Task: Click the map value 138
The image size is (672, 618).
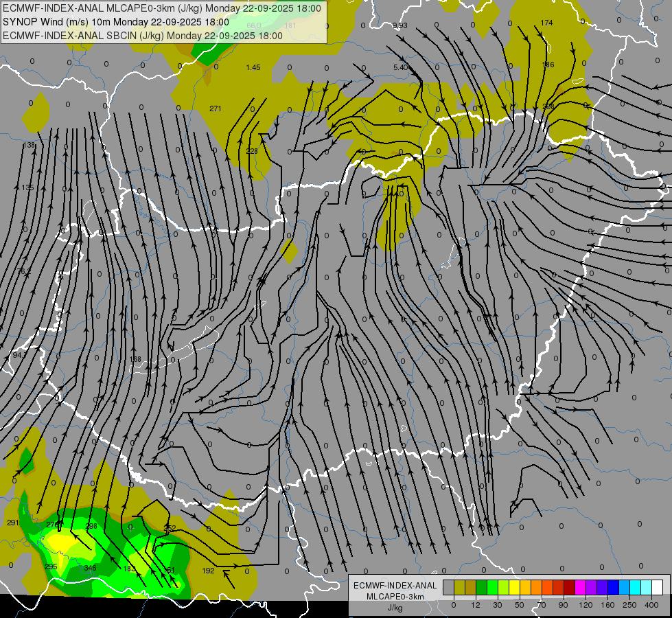Action: click(x=29, y=146)
